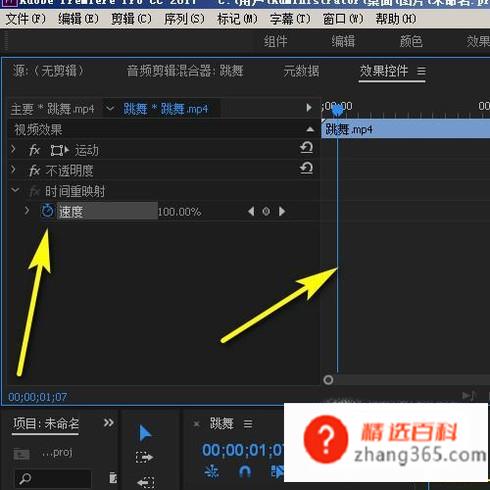The height and width of the screenshot is (490, 490).
Task: Click the 100.00% speed value
Action: 179,212
